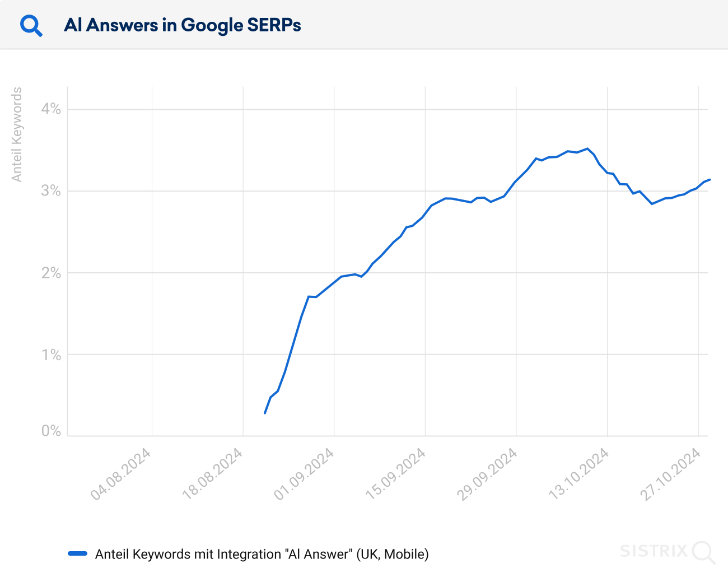
Task: Click the 2% y-axis tick label
Action: (51, 273)
